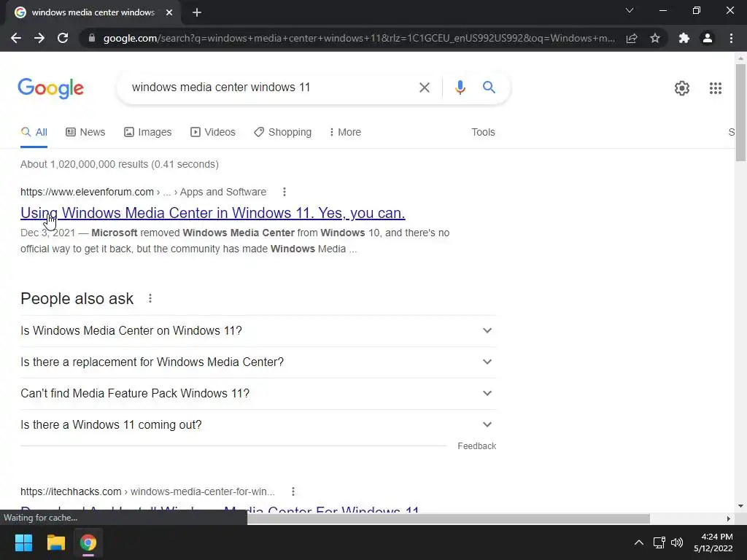
Task: Click the Chrome taskbar icon
Action: [x=88, y=542]
